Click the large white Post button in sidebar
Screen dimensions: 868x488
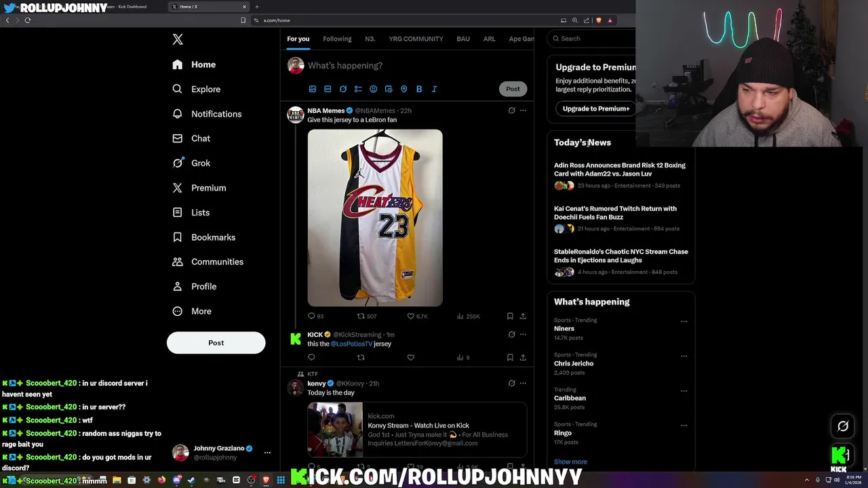tap(216, 342)
